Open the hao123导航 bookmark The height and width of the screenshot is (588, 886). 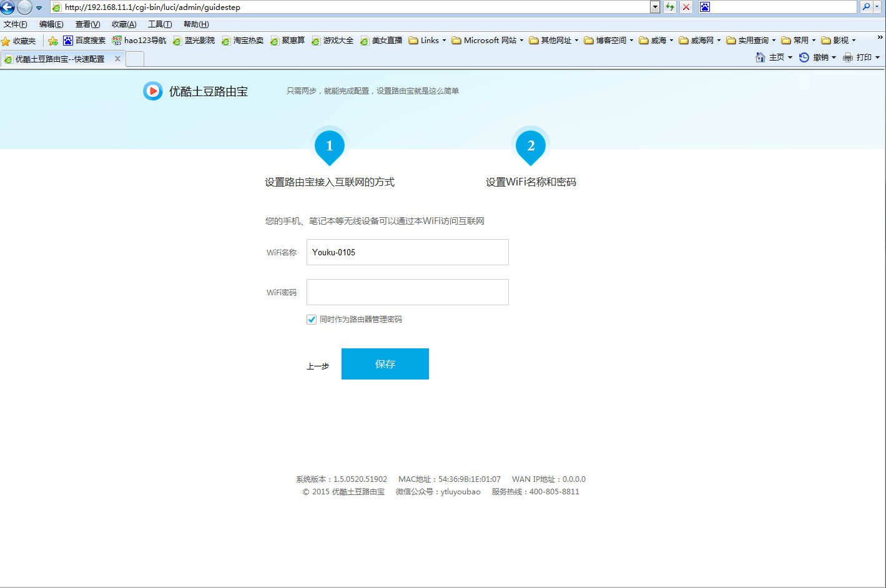click(139, 41)
